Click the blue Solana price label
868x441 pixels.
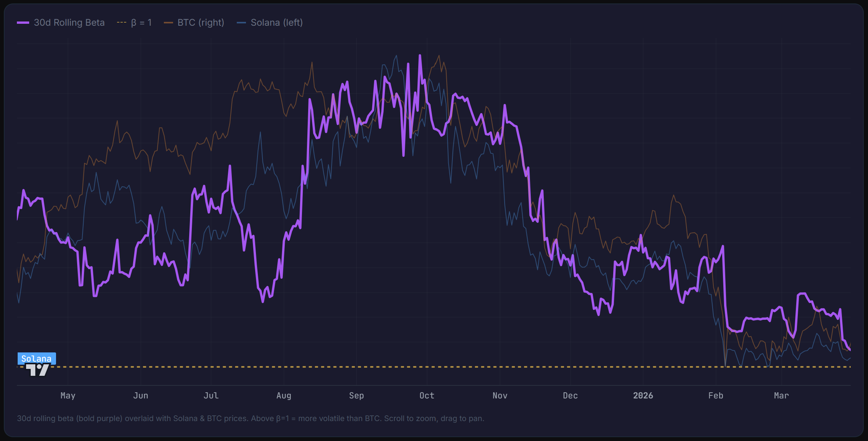pyautogui.click(x=36, y=359)
